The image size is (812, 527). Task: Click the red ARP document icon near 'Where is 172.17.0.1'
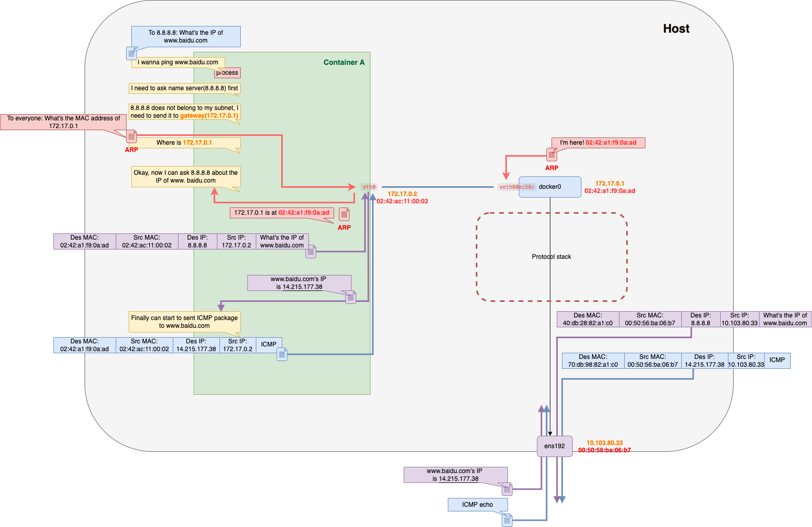(x=131, y=136)
